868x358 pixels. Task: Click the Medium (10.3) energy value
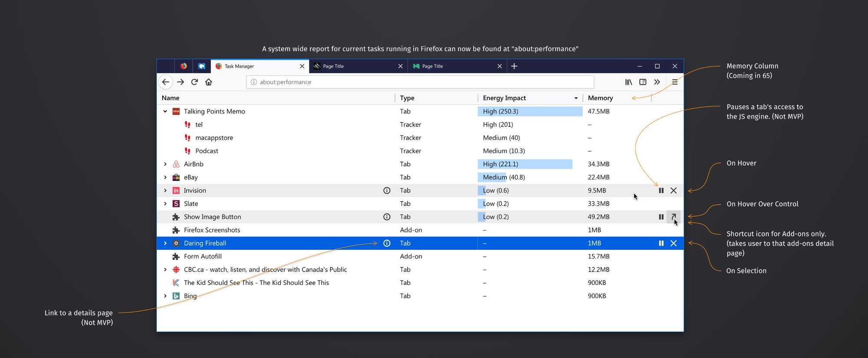pos(504,151)
